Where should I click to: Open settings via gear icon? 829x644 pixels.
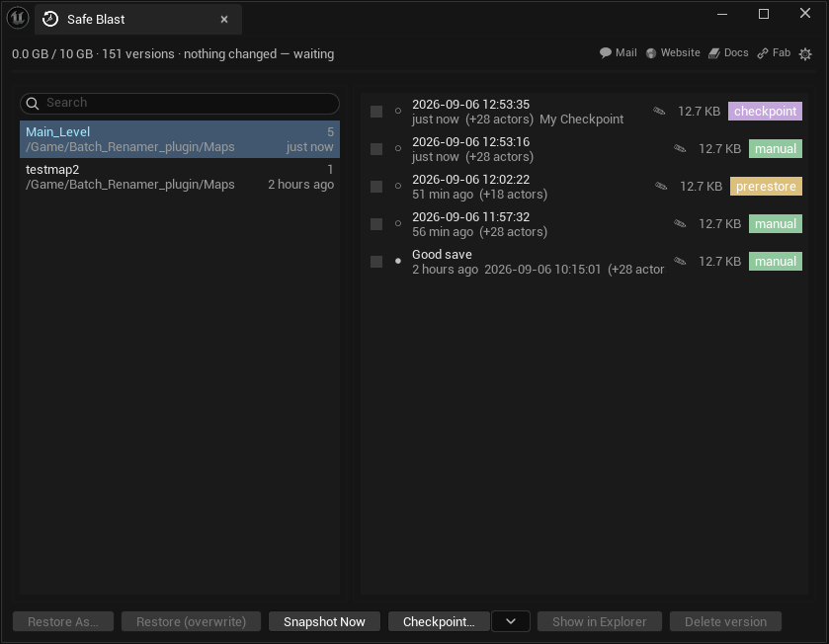point(805,54)
